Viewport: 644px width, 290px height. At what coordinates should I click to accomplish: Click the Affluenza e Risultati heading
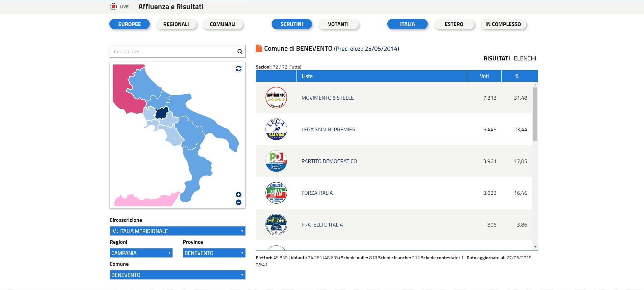click(x=171, y=7)
